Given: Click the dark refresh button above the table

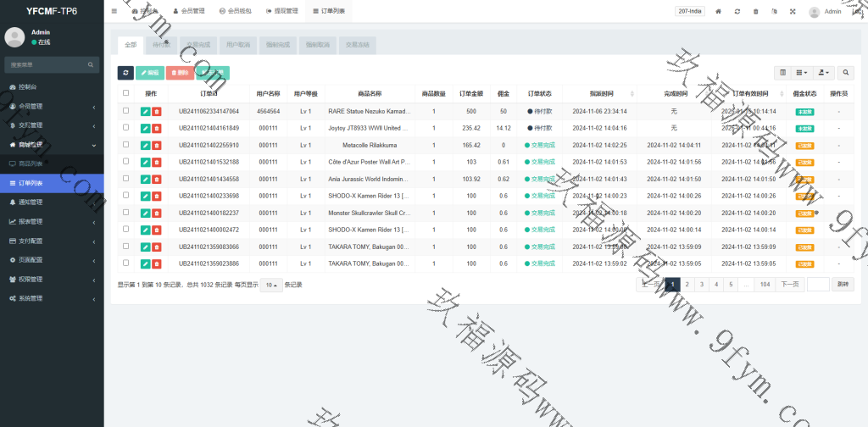Looking at the screenshot, I should click(x=125, y=73).
